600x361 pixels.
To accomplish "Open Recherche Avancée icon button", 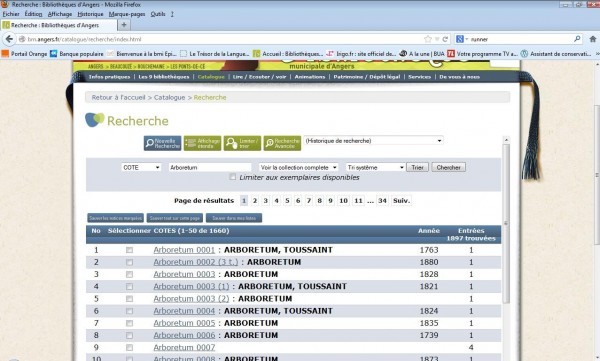I will (x=282, y=143).
